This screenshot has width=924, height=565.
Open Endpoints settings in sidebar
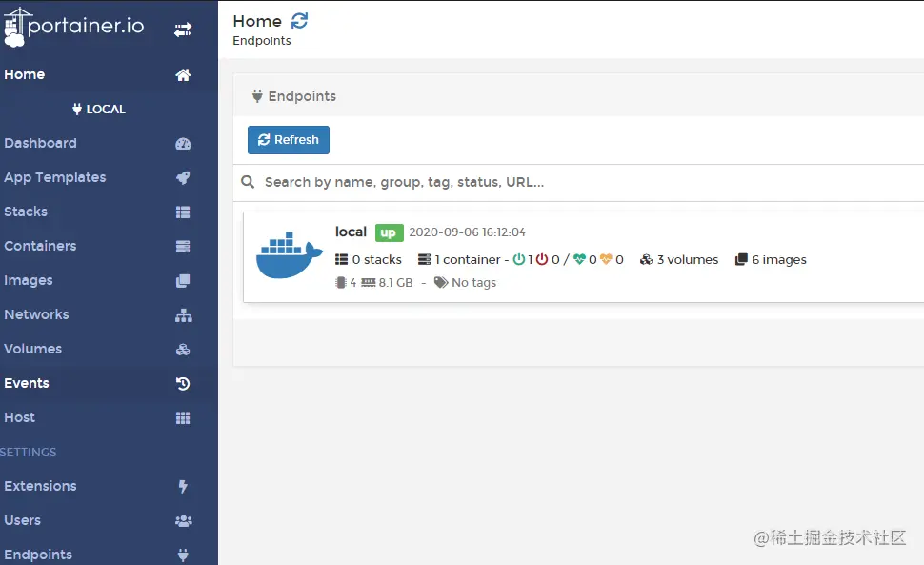coord(38,555)
